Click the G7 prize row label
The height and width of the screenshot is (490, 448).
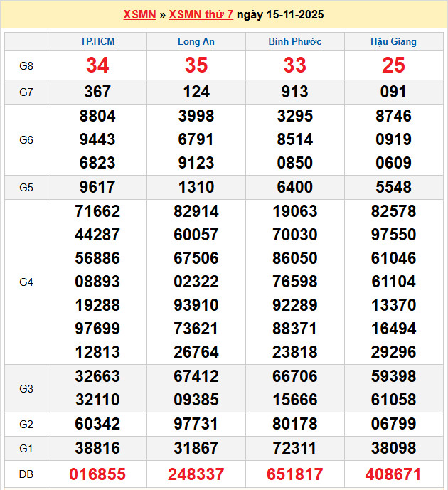(26, 92)
